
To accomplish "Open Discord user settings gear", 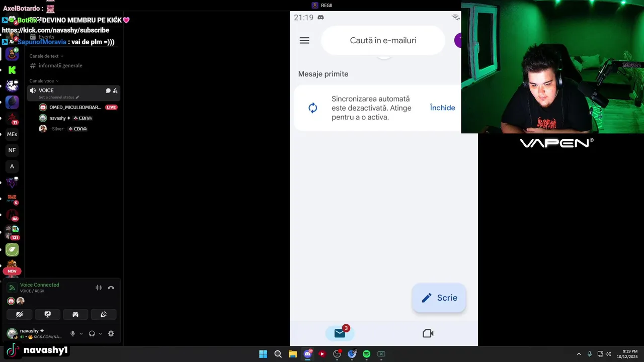I will point(111,333).
